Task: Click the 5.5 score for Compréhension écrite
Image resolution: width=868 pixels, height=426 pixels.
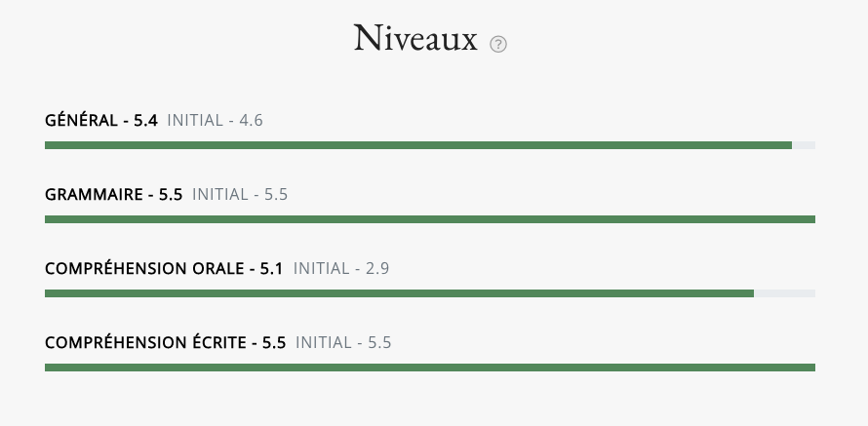Action: point(274,343)
